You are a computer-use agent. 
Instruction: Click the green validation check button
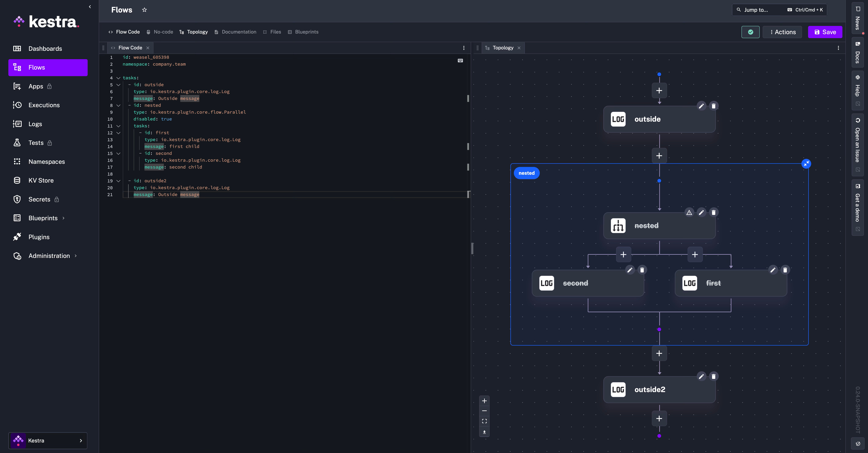[750, 32]
